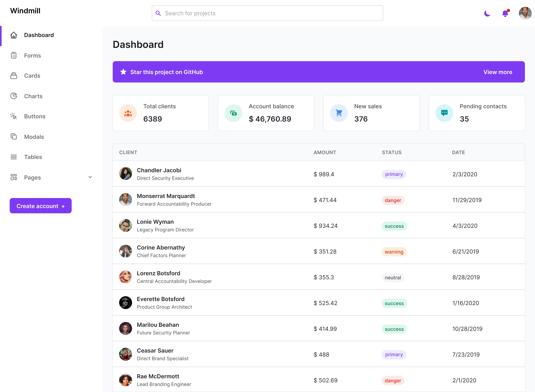Click View more GitHub link
Viewport: 535px width, 392px height.
click(x=498, y=72)
